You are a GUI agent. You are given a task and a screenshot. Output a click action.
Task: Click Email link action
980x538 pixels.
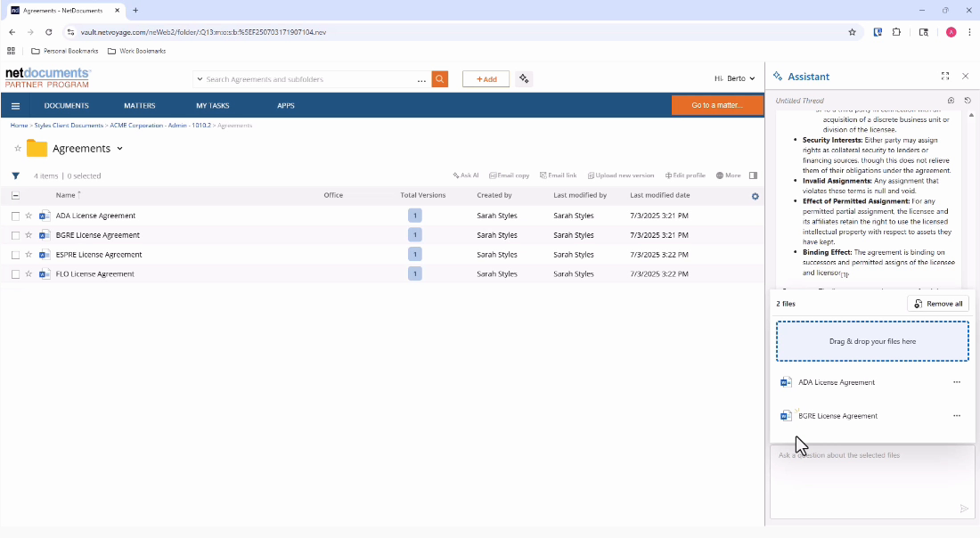point(558,175)
